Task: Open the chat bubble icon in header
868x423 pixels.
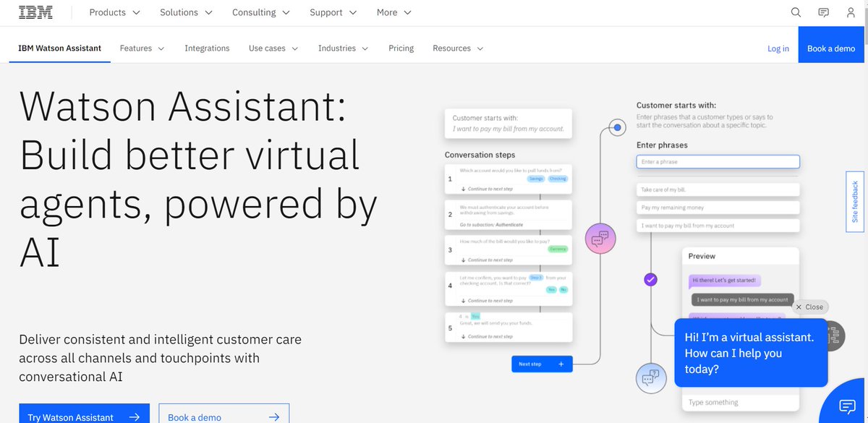Action: click(823, 12)
